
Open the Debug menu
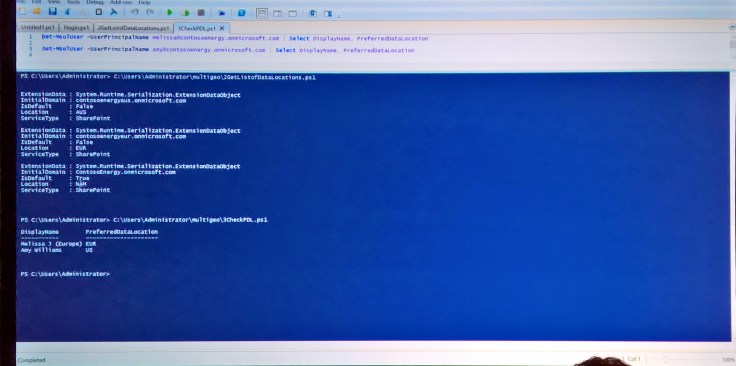coord(94,2)
